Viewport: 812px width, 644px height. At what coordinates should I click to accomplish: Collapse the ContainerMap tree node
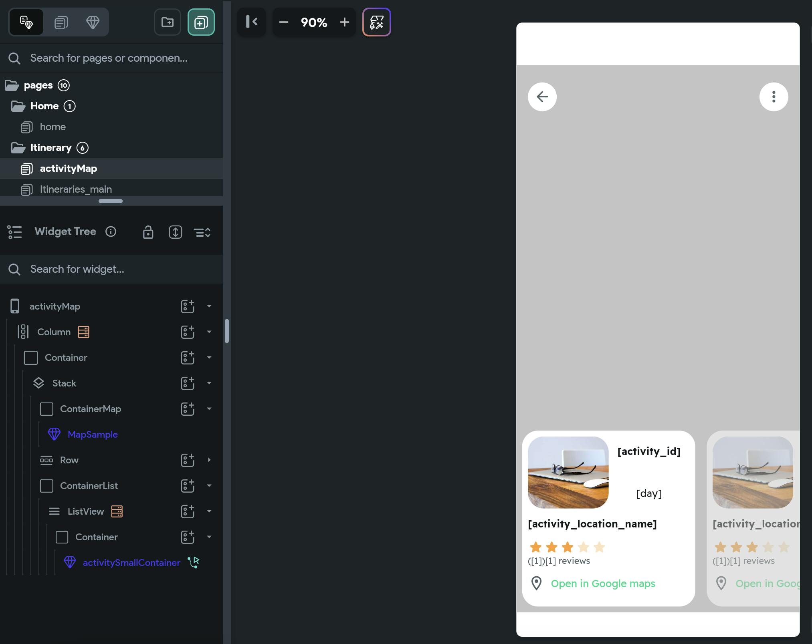click(209, 409)
